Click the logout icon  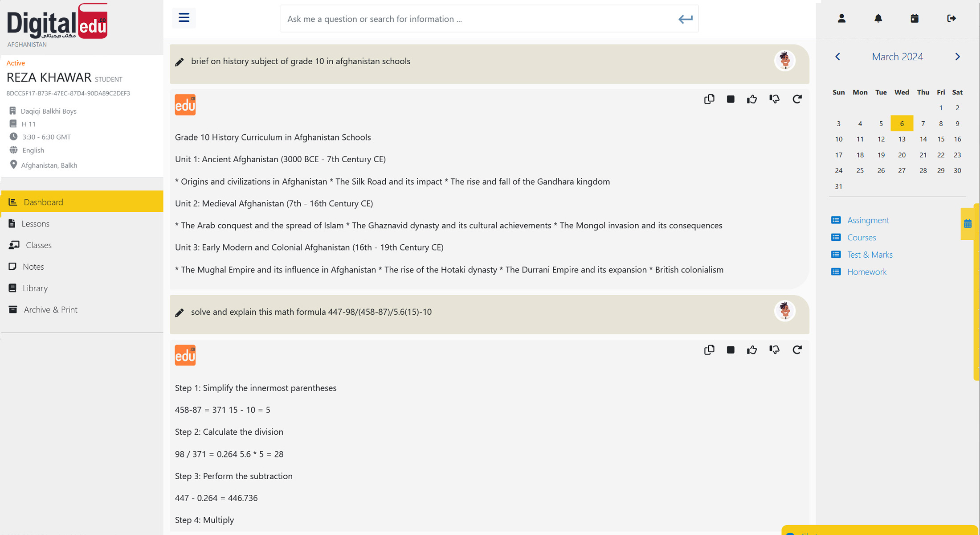pyautogui.click(x=951, y=18)
